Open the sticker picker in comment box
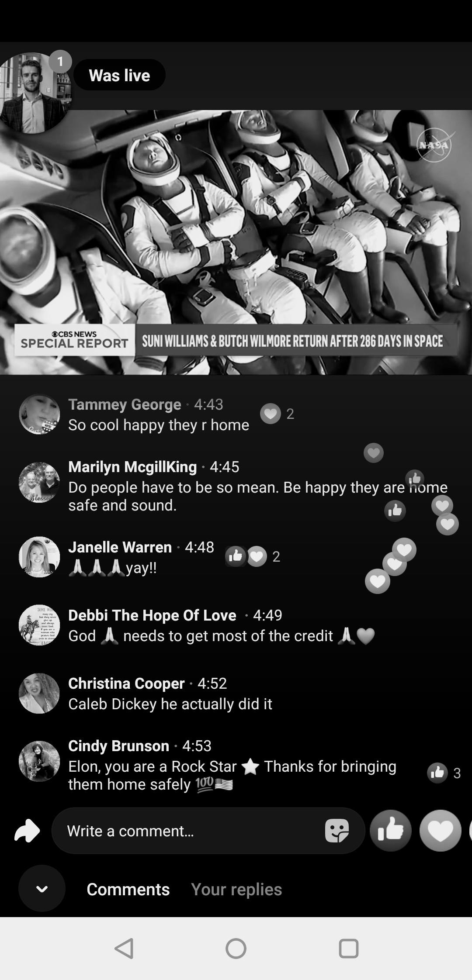Screen dimensions: 472x980 tap(337, 830)
